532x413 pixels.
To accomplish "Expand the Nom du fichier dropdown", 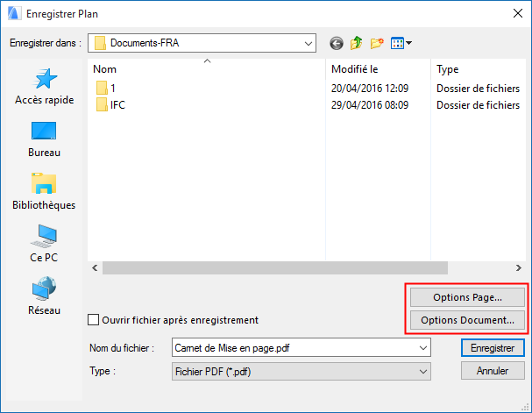I will pyautogui.click(x=424, y=348).
